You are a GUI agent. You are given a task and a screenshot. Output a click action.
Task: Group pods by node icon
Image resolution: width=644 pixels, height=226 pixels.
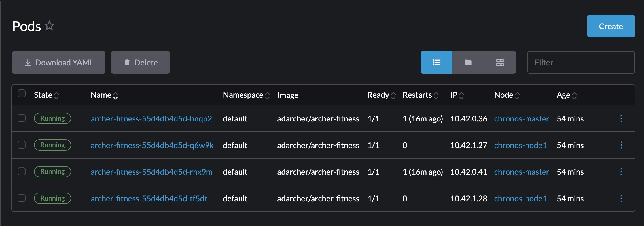(500, 62)
